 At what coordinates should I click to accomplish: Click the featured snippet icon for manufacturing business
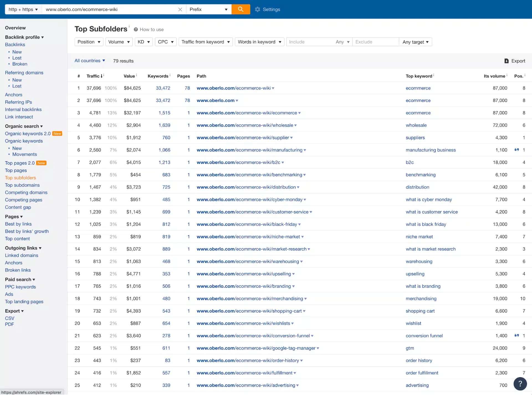click(516, 150)
